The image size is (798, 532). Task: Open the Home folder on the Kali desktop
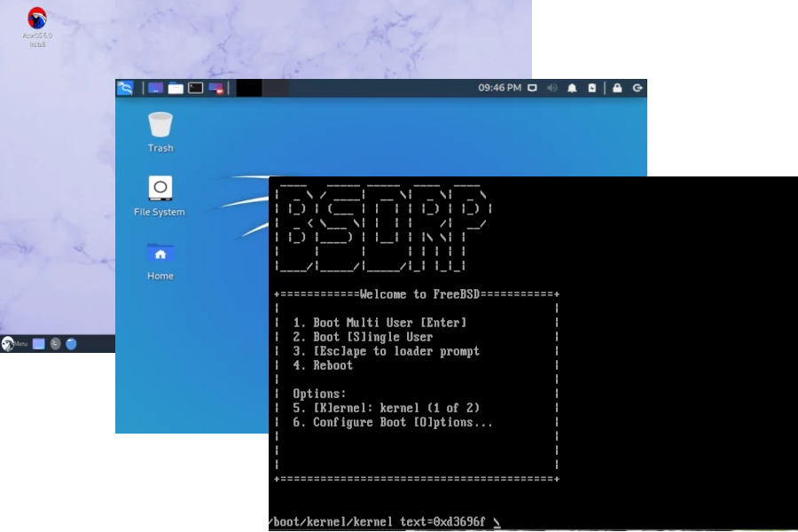pyautogui.click(x=160, y=262)
